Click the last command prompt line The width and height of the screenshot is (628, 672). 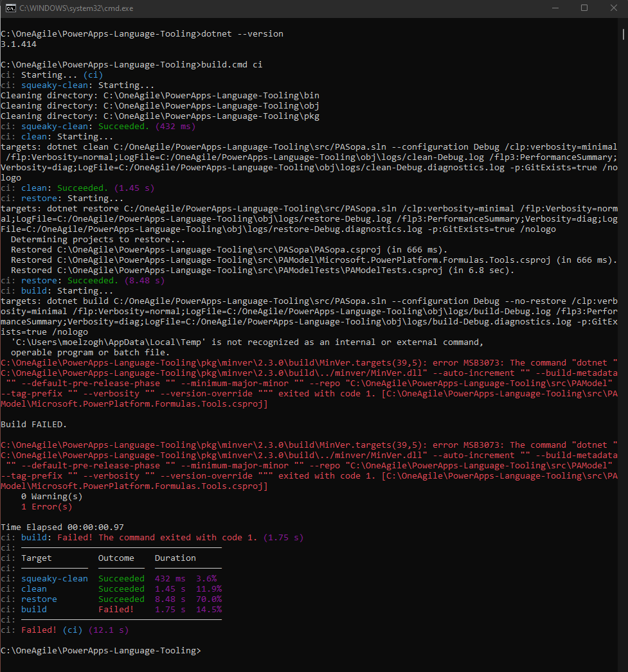pos(101,651)
